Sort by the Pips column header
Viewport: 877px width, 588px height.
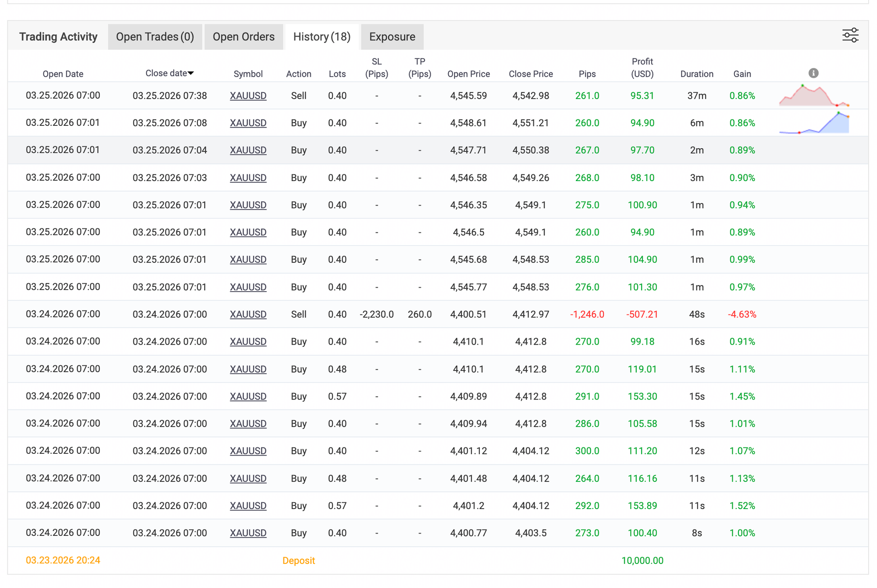pyautogui.click(x=587, y=74)
